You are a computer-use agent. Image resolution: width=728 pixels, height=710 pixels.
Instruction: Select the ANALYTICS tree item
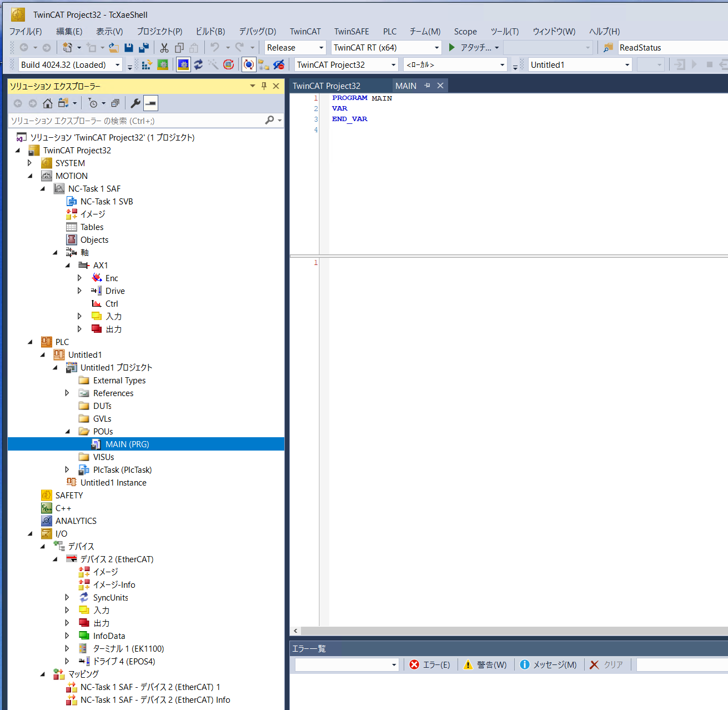(x=76, y=521)
